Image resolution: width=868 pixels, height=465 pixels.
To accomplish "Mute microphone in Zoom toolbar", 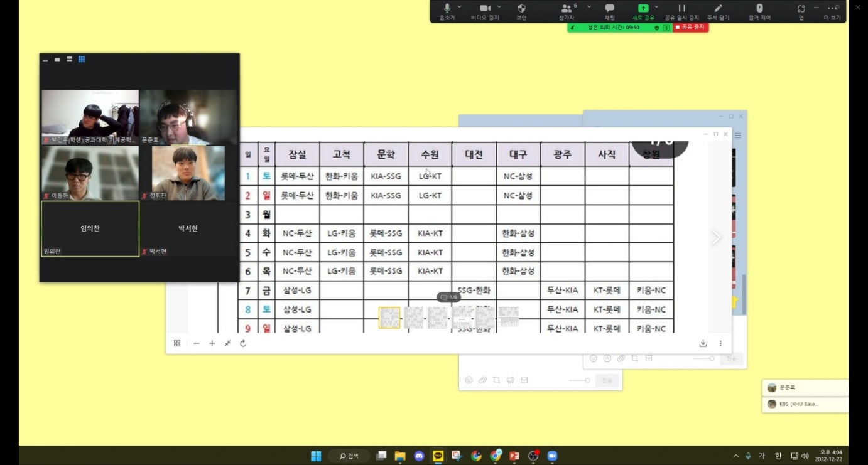I will click(447, 11).
